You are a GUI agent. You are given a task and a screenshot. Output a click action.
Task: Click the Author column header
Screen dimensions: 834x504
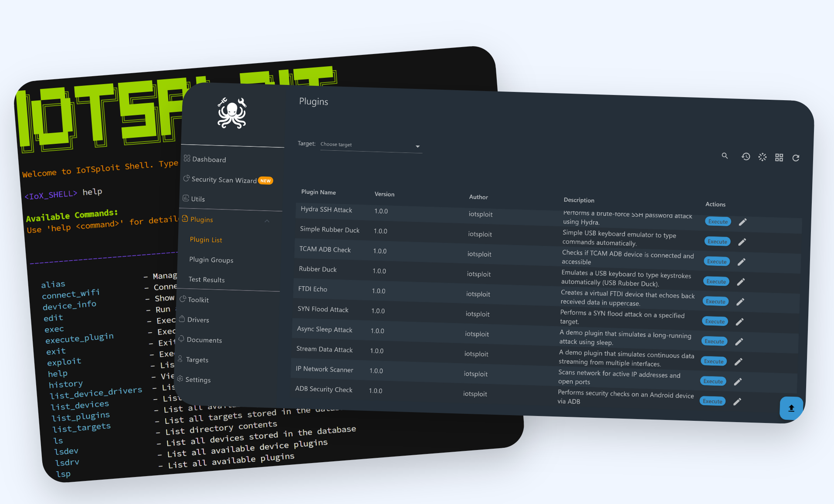[478, 197]
